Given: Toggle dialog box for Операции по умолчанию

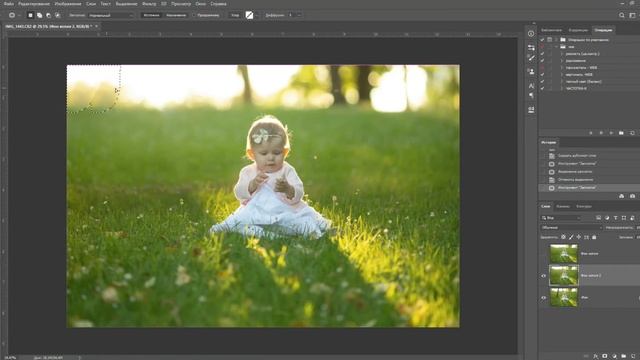Looking at the screenshot, I should (x=550, y=40).
